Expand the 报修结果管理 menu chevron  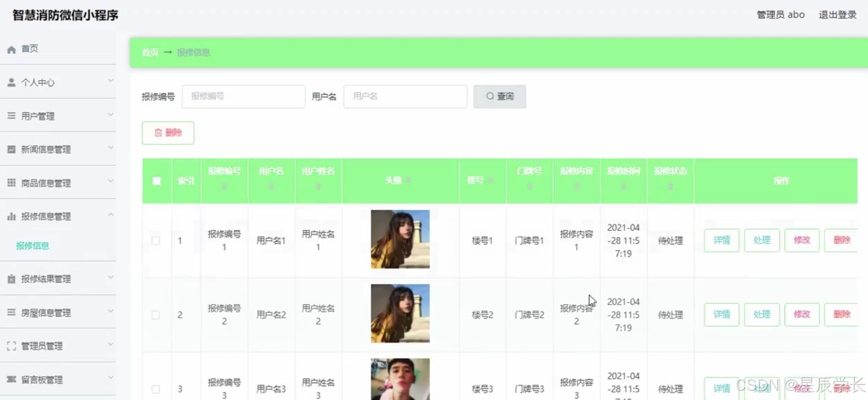(111, 277)
